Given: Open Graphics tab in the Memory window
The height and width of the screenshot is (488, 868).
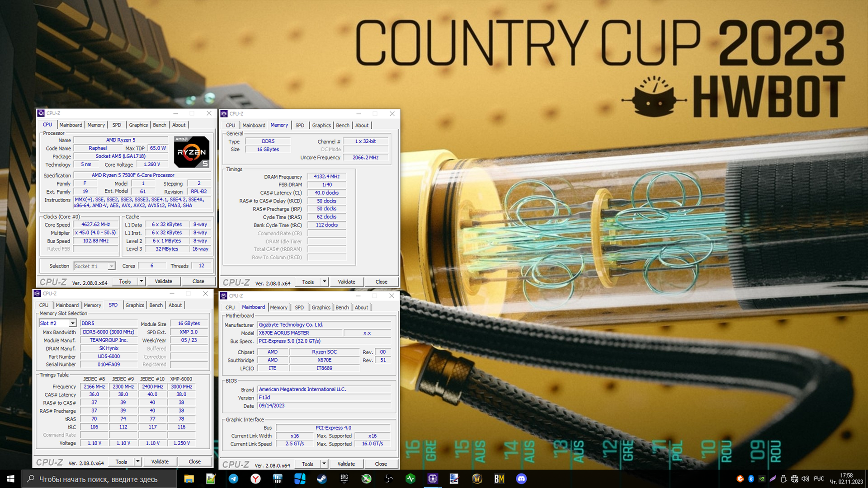Looking at the screenshot, I should (x=321, y=126).
